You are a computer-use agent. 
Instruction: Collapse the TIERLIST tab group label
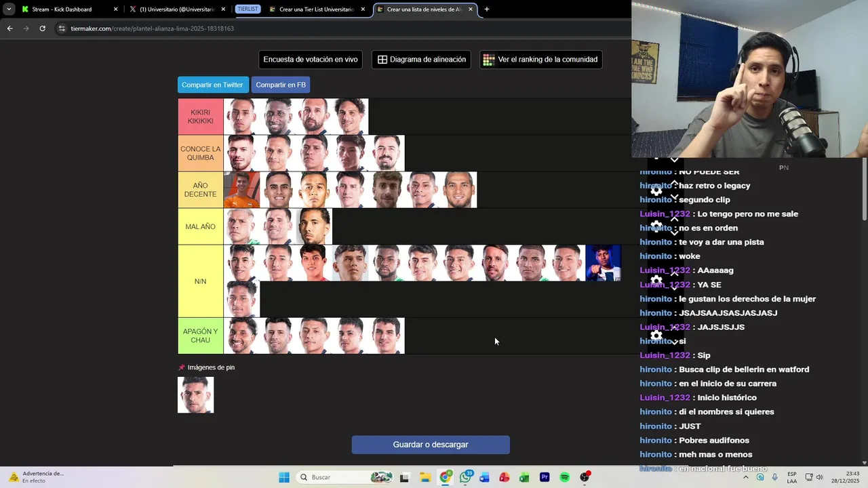[x=248, y=9]
